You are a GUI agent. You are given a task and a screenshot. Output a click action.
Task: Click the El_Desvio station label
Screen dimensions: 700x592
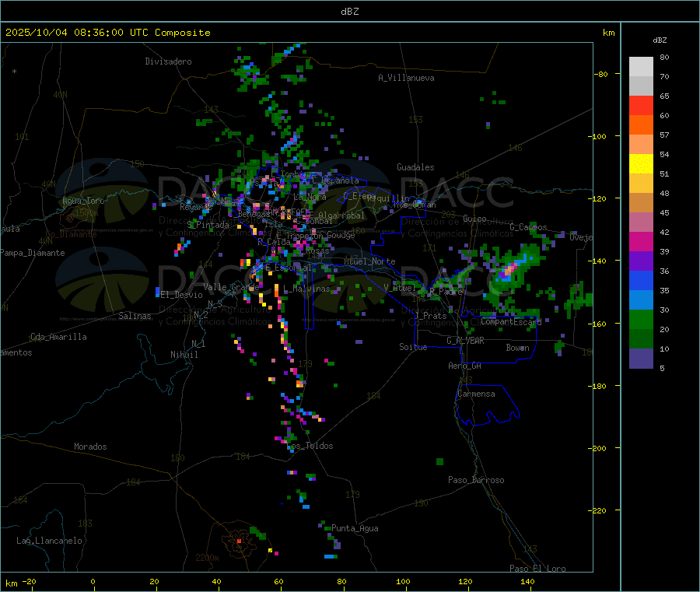[182, 295]
